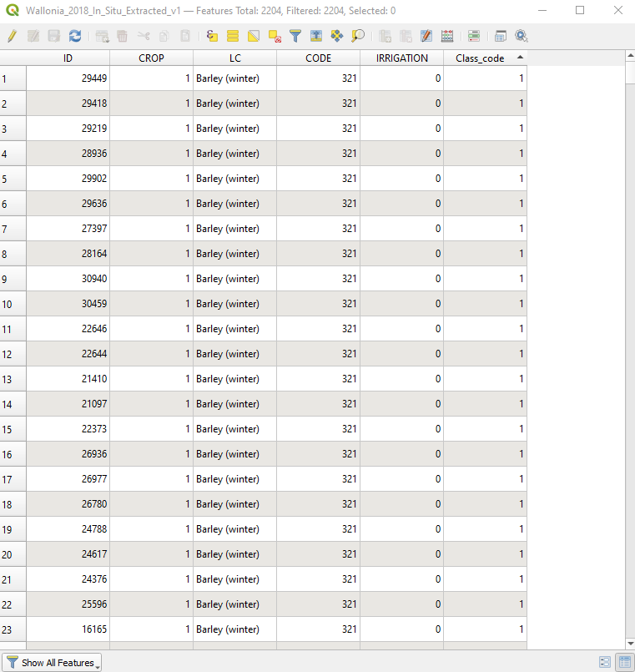Viewport: 635px width, 672px height.
Task: Paste features from the clipboard
Action: 185,36
